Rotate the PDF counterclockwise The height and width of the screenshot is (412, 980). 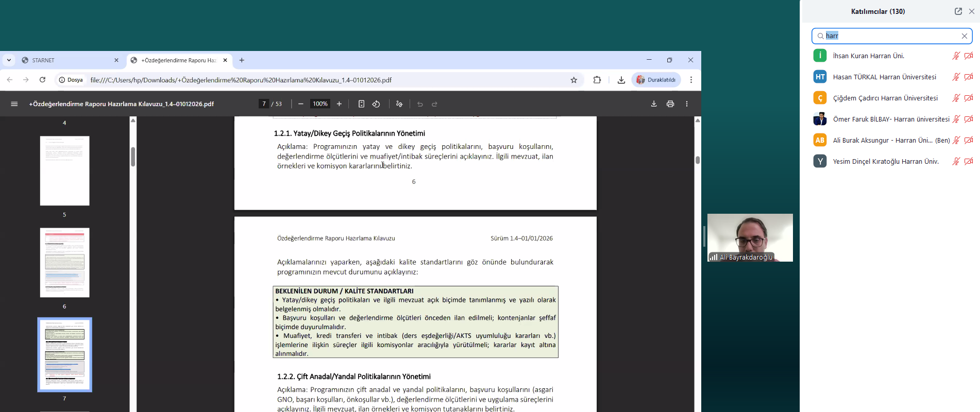coord(376,104)
